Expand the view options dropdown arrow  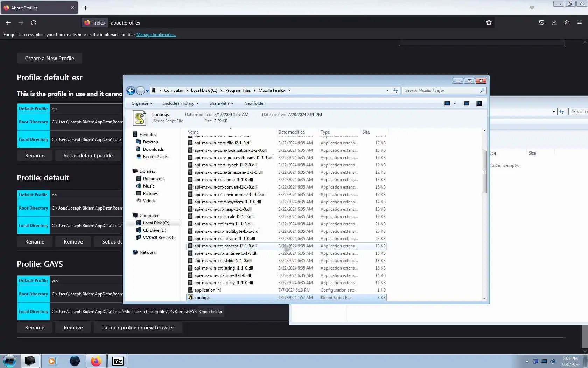(x=455, y=103)
